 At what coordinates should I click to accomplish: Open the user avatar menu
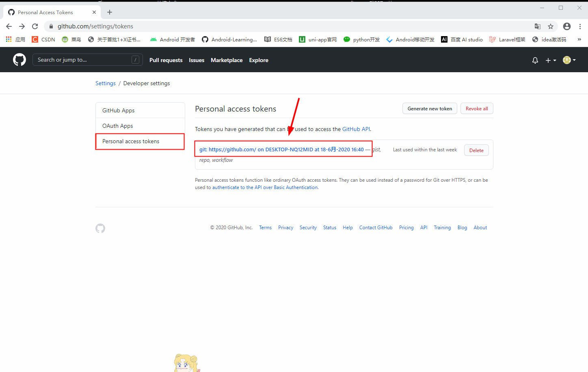pos(569,60)
